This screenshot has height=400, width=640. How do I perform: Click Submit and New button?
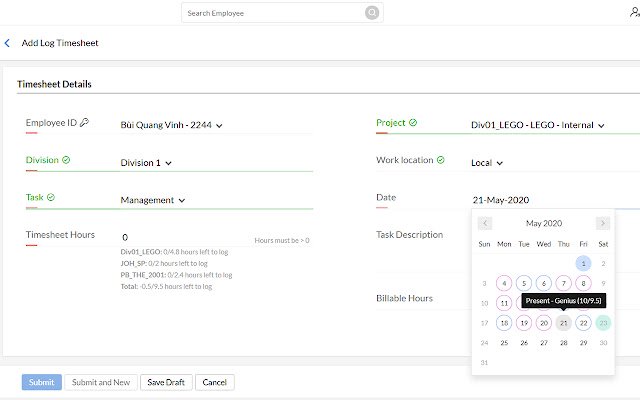[x=101, y=382]
